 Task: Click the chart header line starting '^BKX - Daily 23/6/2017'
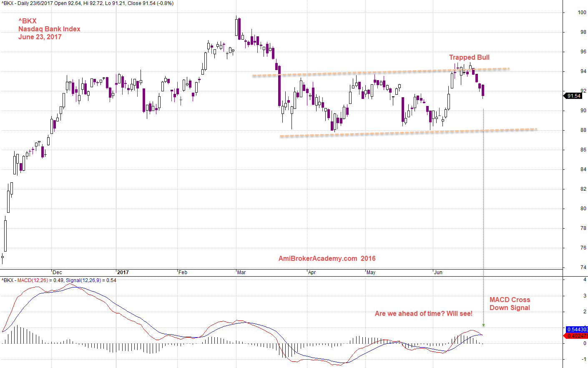pos(87,3)
